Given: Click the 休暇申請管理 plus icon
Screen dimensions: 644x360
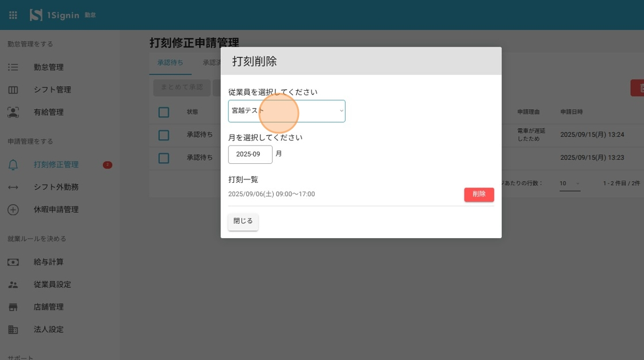Looking at the screenshot, I should [13, 209].
